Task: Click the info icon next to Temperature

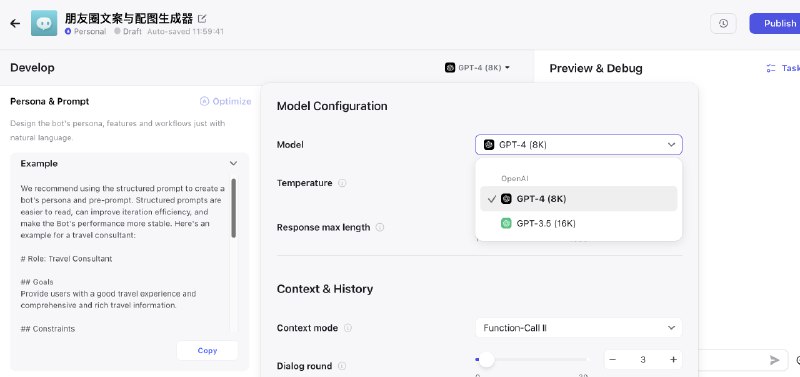Action: pos(342,183)
